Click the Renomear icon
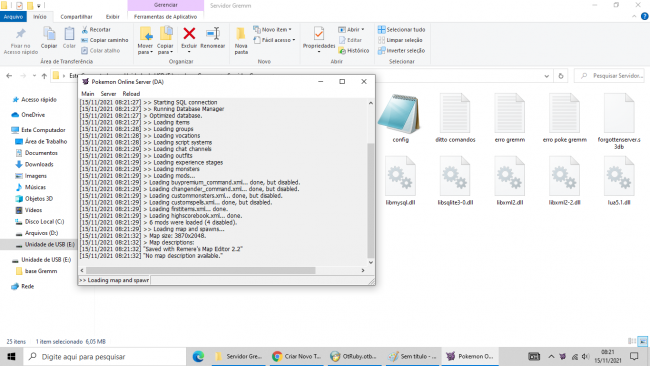The image size is (650, 366). coord(213,34)
